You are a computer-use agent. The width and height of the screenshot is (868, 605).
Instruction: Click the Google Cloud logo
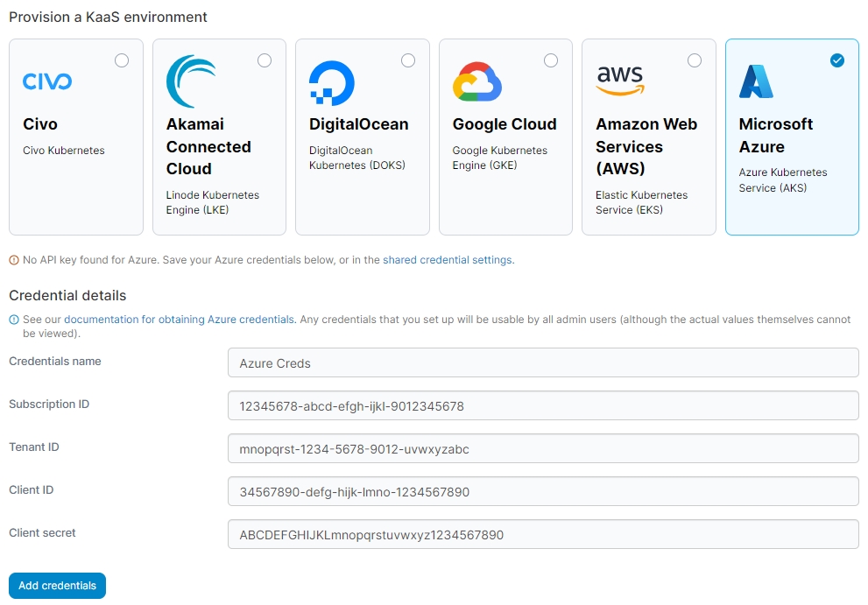tap(476, 82)
